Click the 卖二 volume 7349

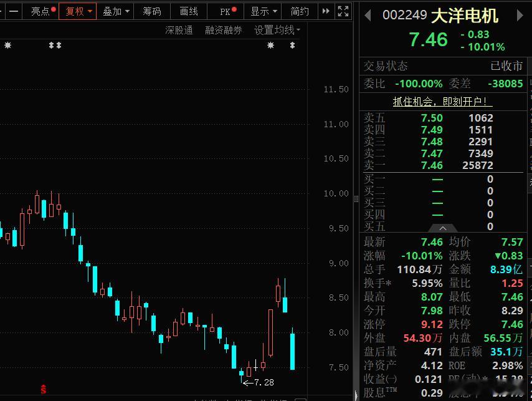[x=480, y=153]
